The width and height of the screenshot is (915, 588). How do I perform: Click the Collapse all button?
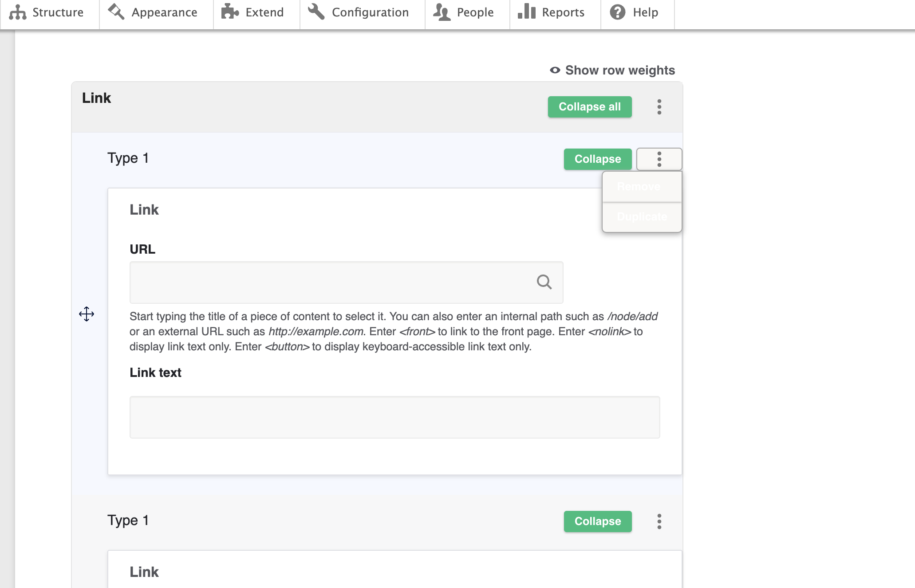[x=590, y=106]
